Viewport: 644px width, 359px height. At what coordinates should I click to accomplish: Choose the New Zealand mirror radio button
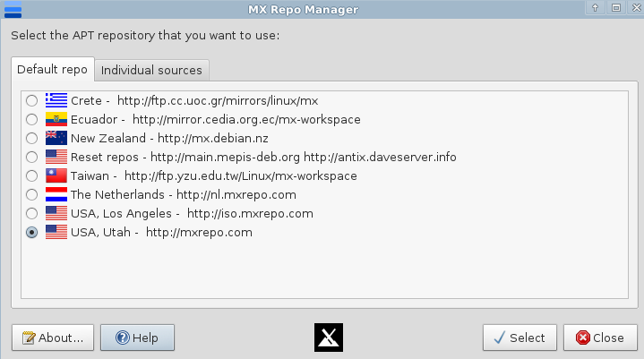(x=31, y=139)
